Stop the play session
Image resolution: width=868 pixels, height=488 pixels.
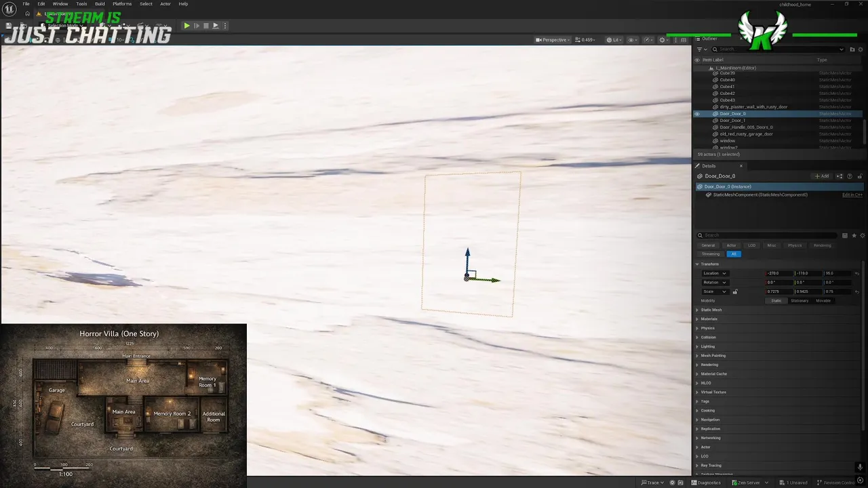point(206,26)
